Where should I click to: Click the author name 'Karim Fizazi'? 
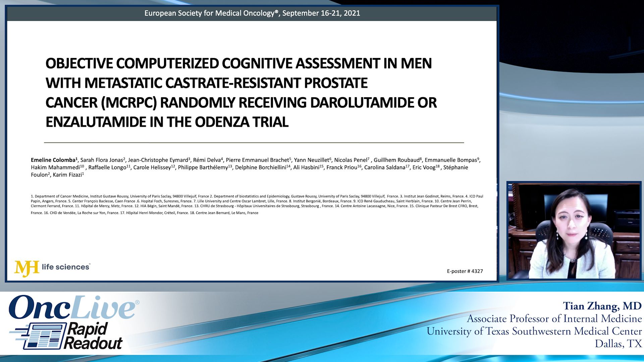pyautogui.click(x=67, y=175)
